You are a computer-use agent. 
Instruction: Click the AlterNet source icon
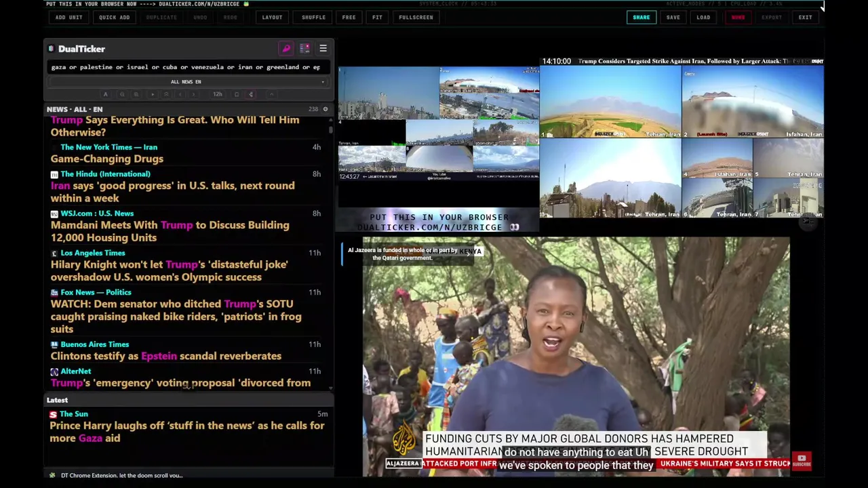click(x=54, y=371)
